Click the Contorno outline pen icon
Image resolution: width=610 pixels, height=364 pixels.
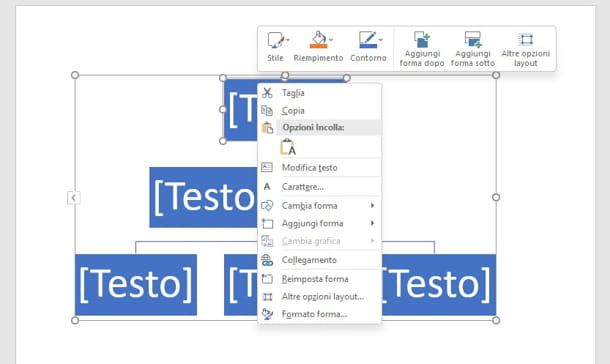pos(368,40)
